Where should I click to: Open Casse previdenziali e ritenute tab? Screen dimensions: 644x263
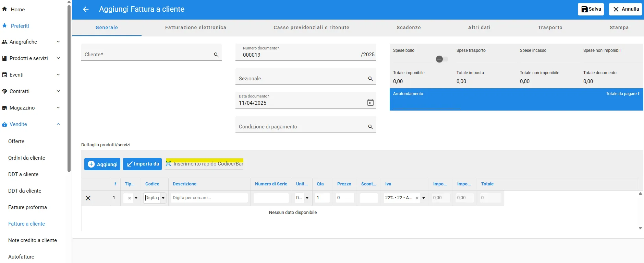311,27
